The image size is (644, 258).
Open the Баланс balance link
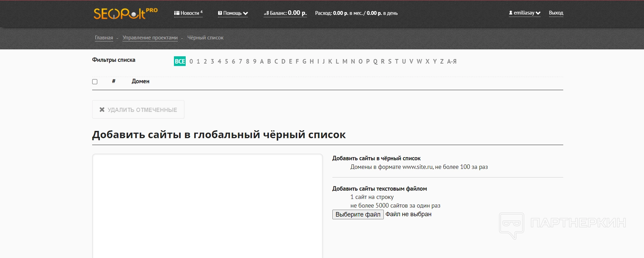(x=285, y=13)
